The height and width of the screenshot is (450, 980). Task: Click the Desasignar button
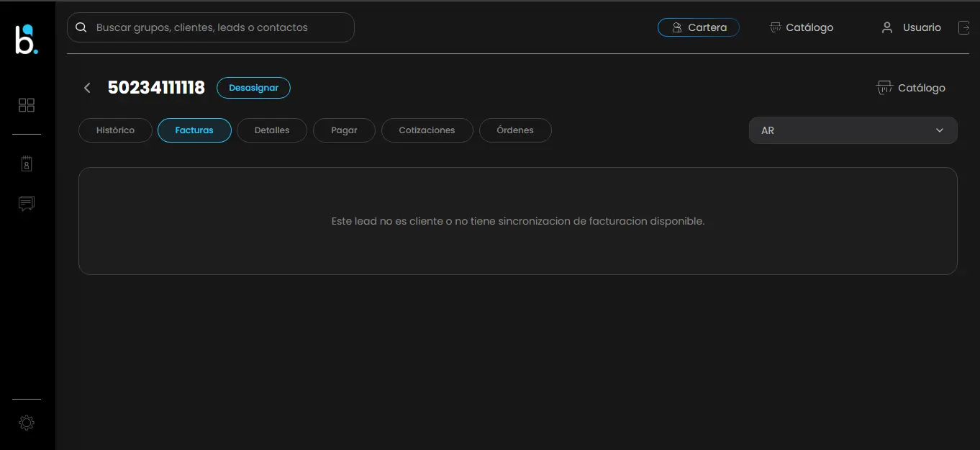[253, 88]
